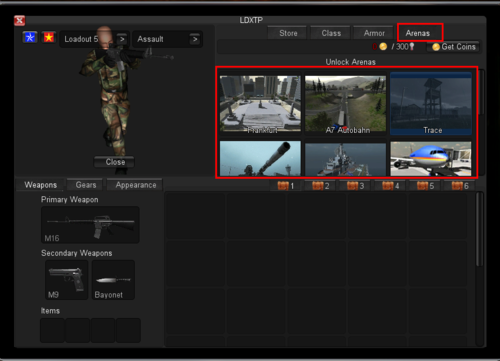Click the Get Coins button

(454, 47)
